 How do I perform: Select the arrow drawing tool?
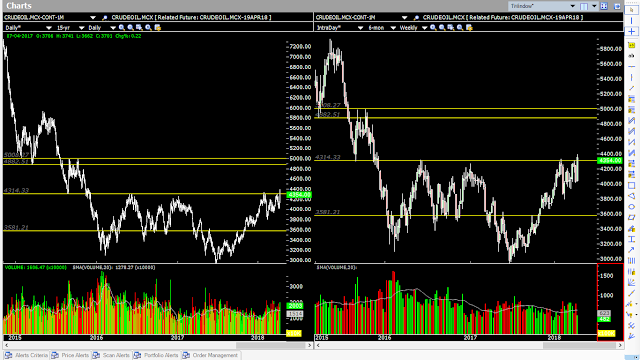[631, 250]
